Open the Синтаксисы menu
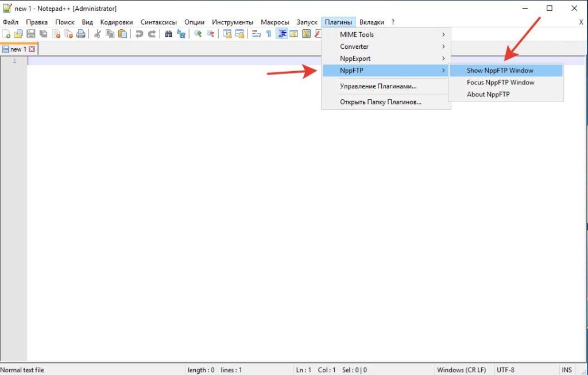Image resolution: width=588 pixels, height=375 pixels. pos(158,22)
